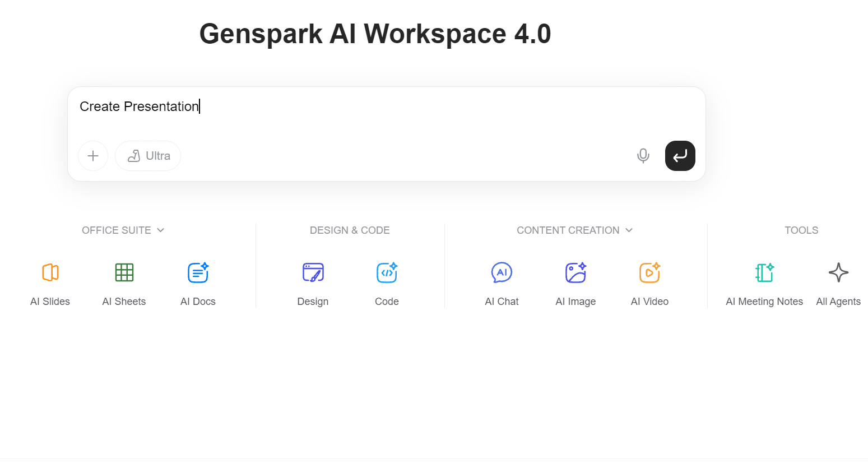
Task: Open the Ultra model selector
Action: point(148,156)
